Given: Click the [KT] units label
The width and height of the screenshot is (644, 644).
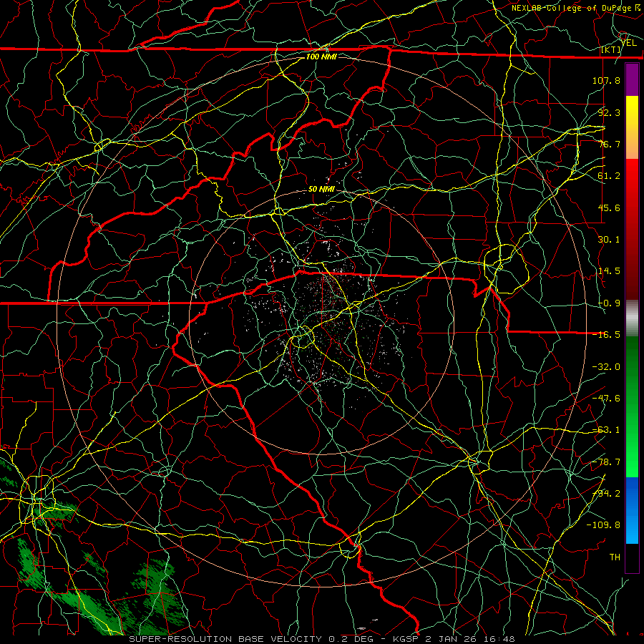Looking at the screenshot, I should click(611, 49).
